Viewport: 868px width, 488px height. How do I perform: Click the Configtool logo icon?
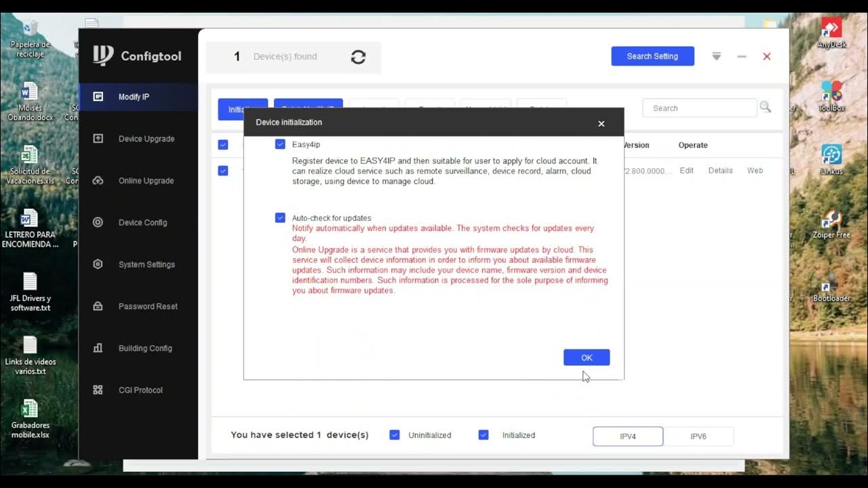point(102,56)
